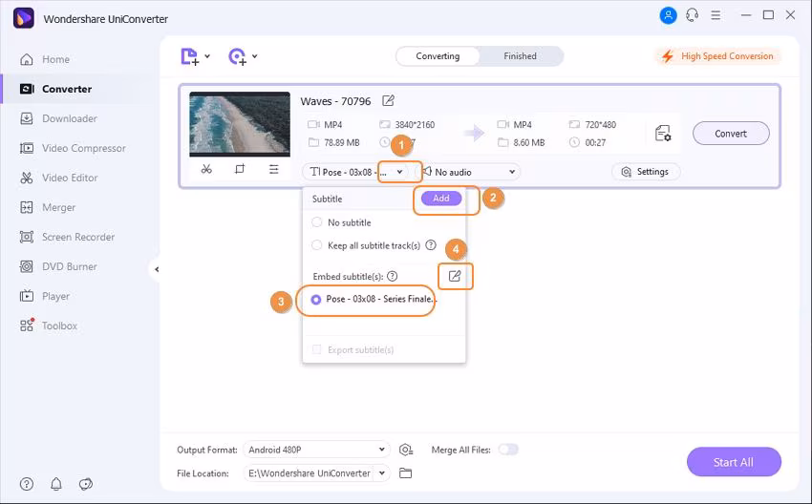Image resolution: width=812 pixels, height=504 pixels.
Task: Switch to the Finished tab
Action: pos(520,56)
